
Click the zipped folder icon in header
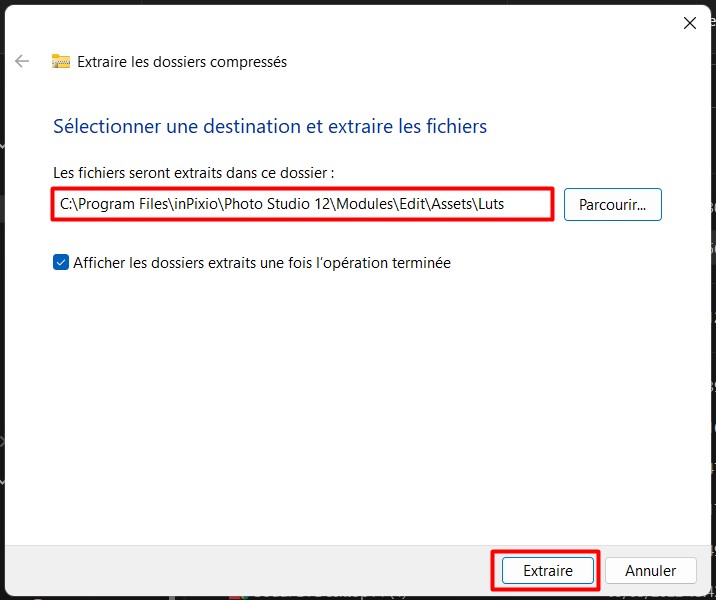point(61,61)
